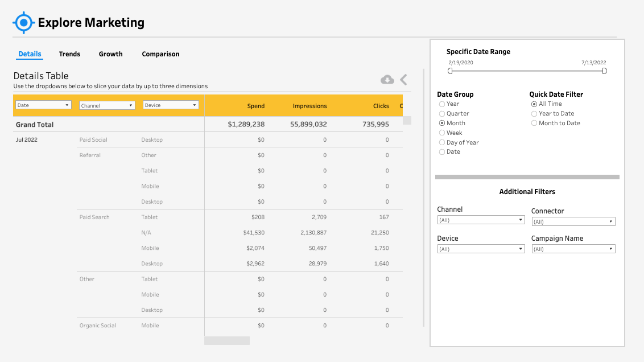This screenshot has width=644, height=362.
Task: Click the date range slider's right handle
Action: [x=604, y=71]
